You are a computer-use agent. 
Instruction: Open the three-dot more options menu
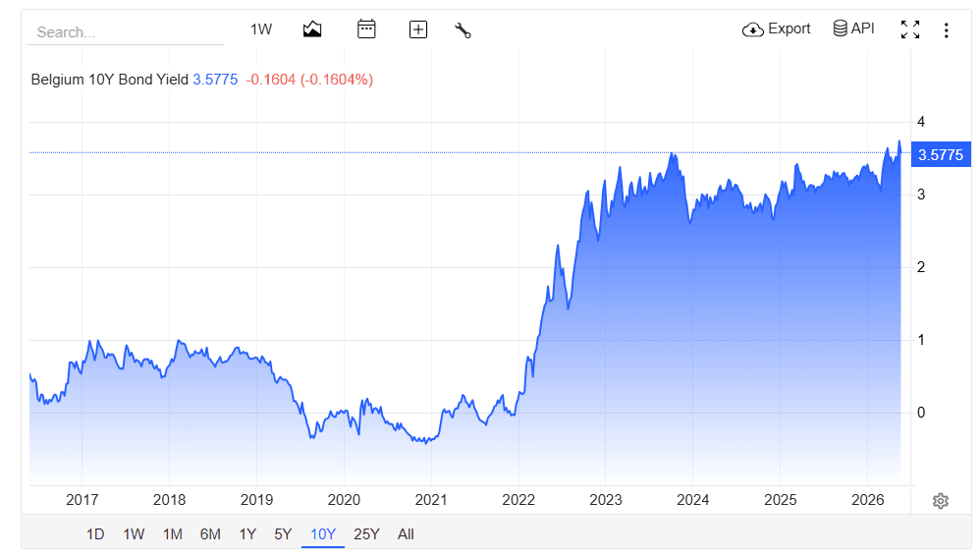click(947, 30)
